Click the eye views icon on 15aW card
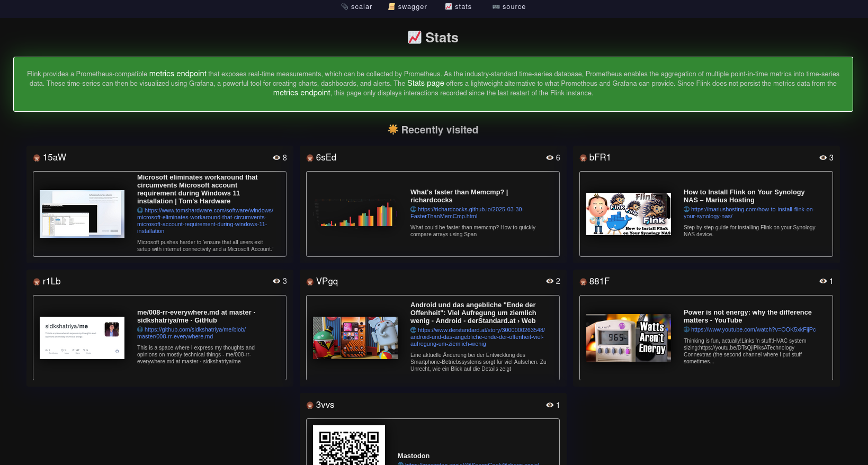This screenshot has height=465, width=868. (276, 157)
